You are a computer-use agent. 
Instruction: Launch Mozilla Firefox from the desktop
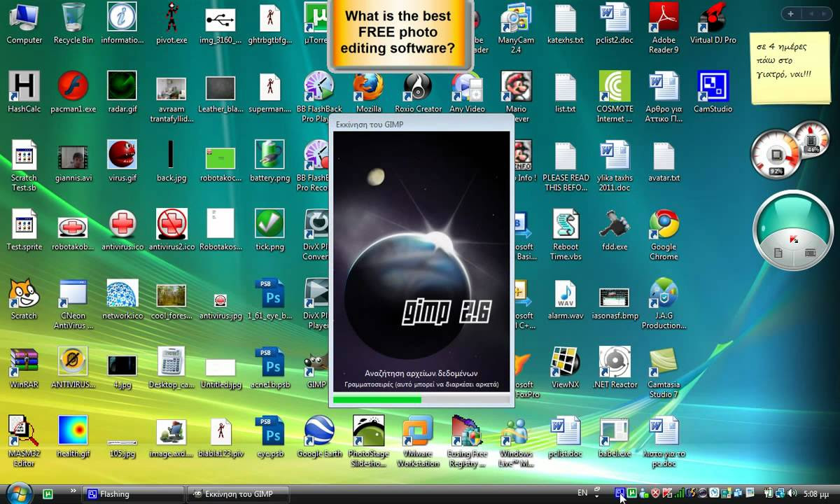point(368,91)
